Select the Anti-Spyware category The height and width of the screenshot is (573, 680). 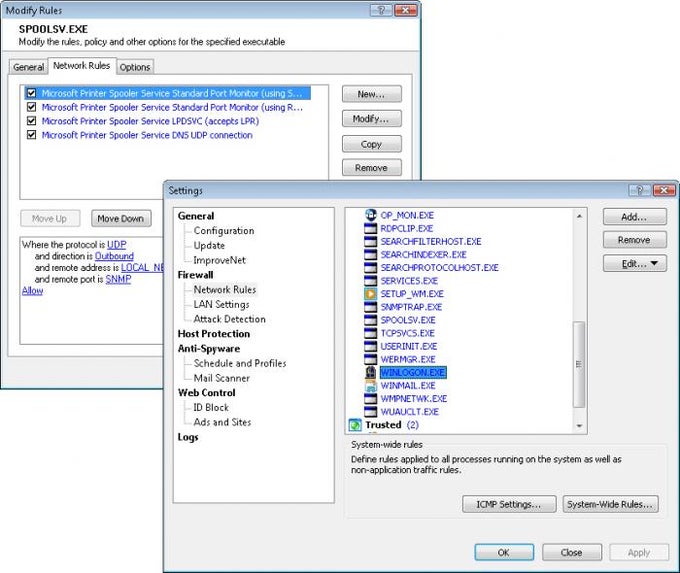coord(209,348)
